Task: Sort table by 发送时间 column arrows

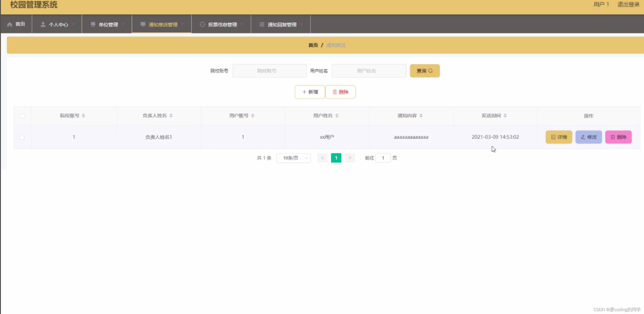Action: tap(505, 115)
